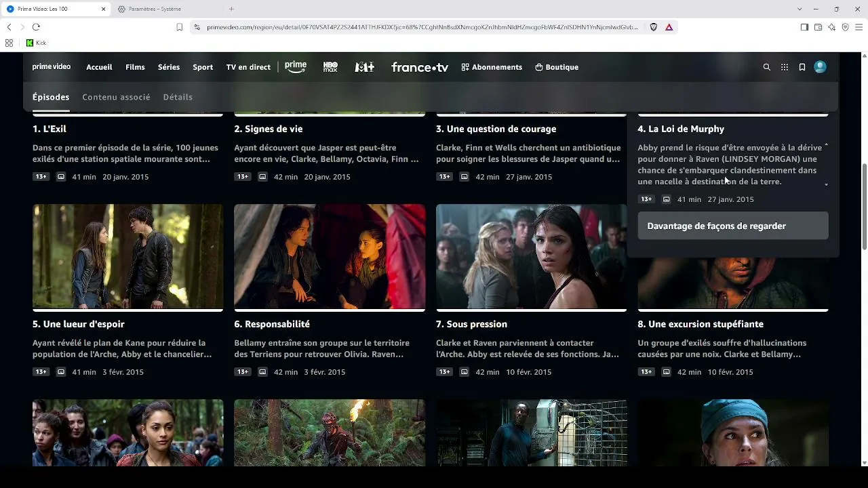Image resolution: width=868 pixels, height=488 pixels.
Task: Open the Sport menu
Action: pos(203,67)
